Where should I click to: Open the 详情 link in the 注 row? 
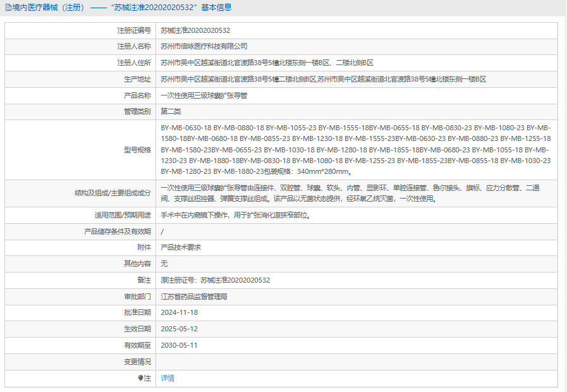pyautogui.click(x=168, y=378)
